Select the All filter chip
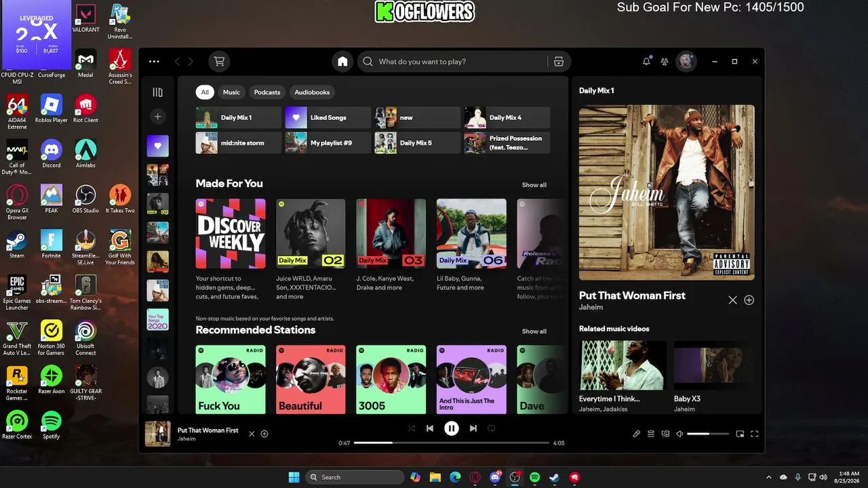The height and width of the screenshot is (488, 868). point(205,92)
